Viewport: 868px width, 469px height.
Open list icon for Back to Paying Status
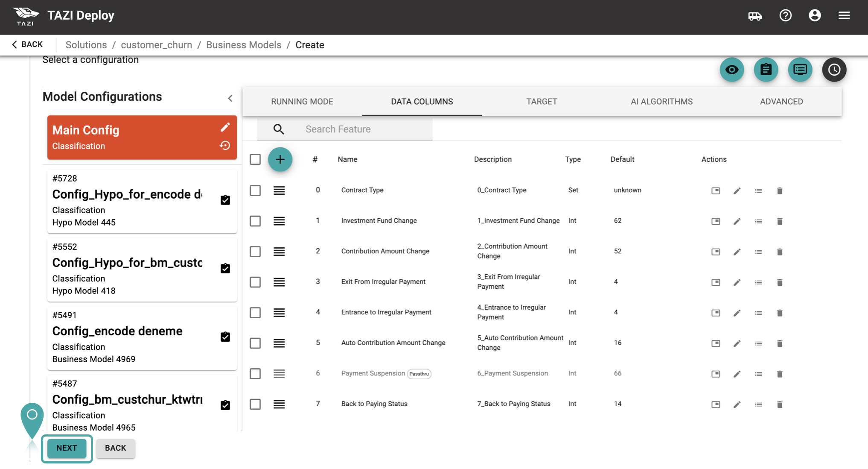(x=758, y=405)
